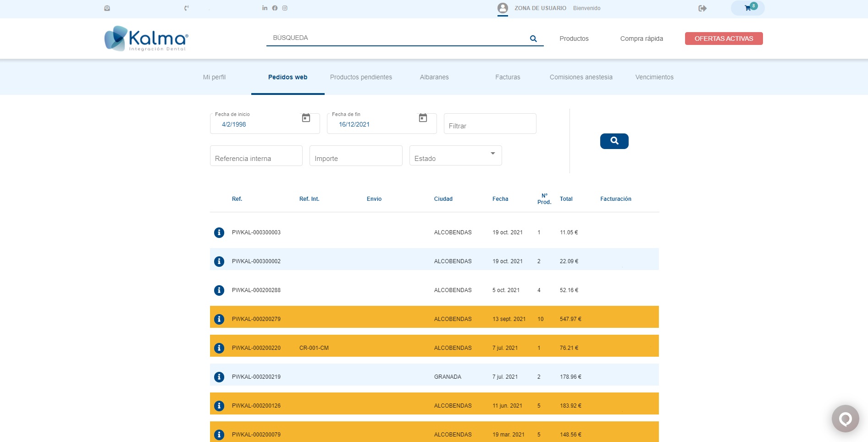
Task: Select the Pedidos web tab
Action: click(288, 77)
